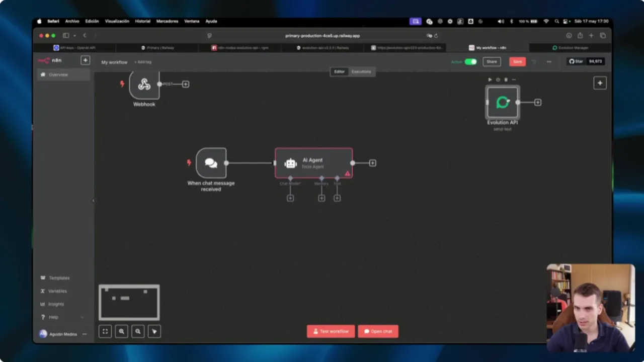Click the canvas tidy-up pointer button
644x362 pixels.
(x=154, y=331)
